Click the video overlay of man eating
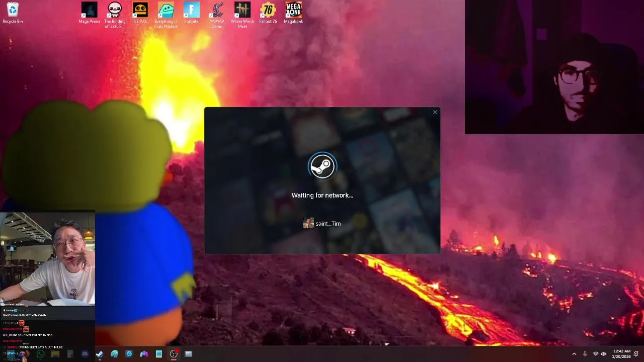 (x=47, y=258)
